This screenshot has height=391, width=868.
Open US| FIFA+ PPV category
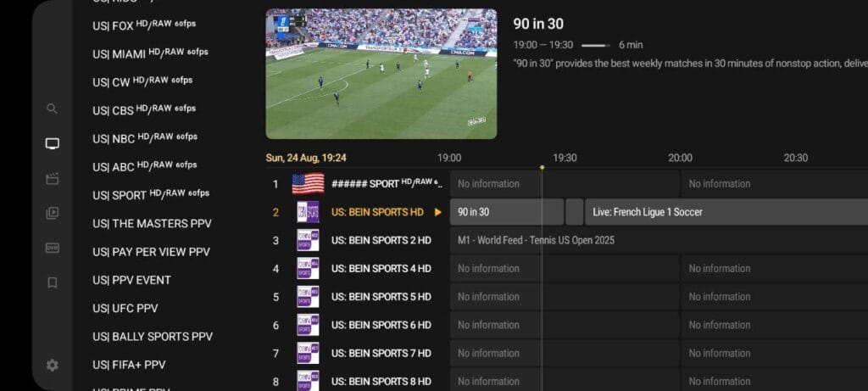[129, 365]
